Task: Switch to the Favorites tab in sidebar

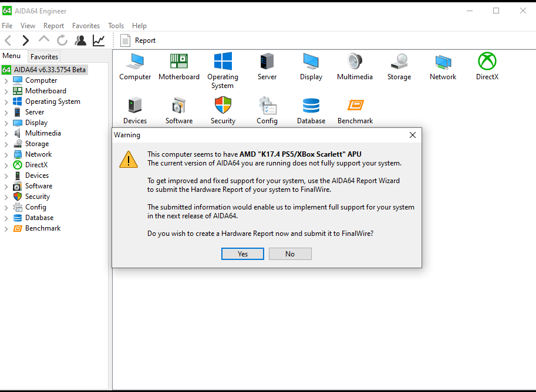Action: coord(44,57)
